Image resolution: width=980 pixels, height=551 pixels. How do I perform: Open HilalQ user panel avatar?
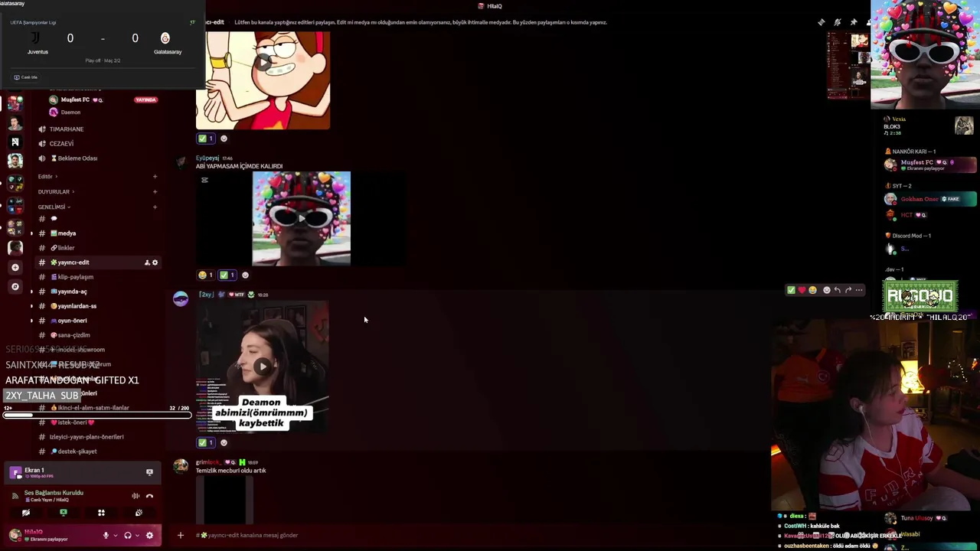[15, 536]
